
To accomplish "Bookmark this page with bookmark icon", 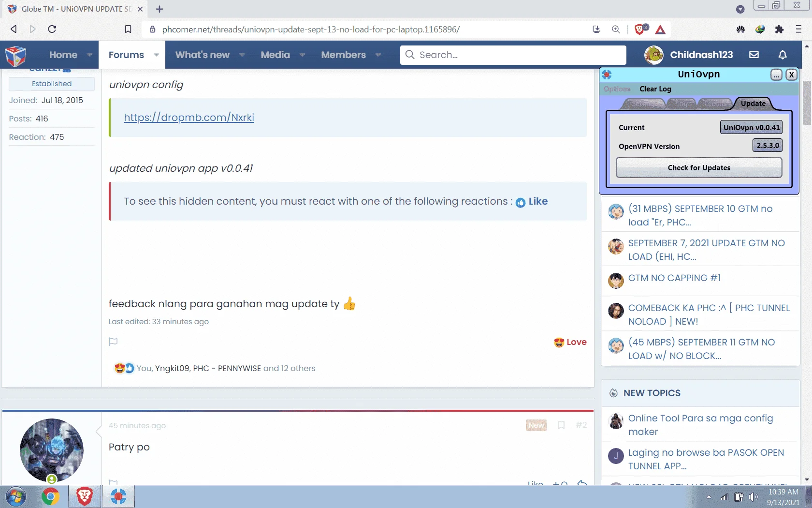I will (128, 29).
